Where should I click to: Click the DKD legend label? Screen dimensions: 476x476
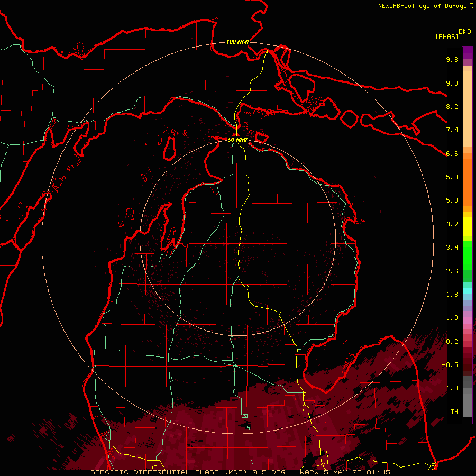pos(465,32)
